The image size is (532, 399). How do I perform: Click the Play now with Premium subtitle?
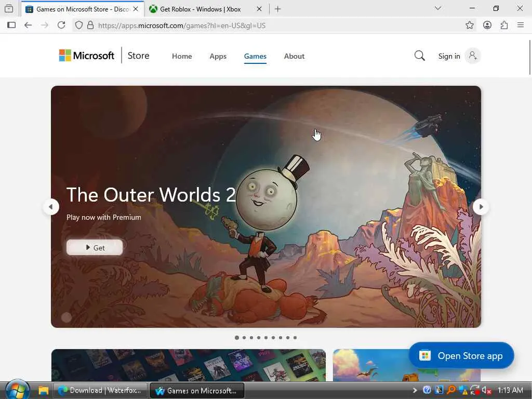point(104,217)
